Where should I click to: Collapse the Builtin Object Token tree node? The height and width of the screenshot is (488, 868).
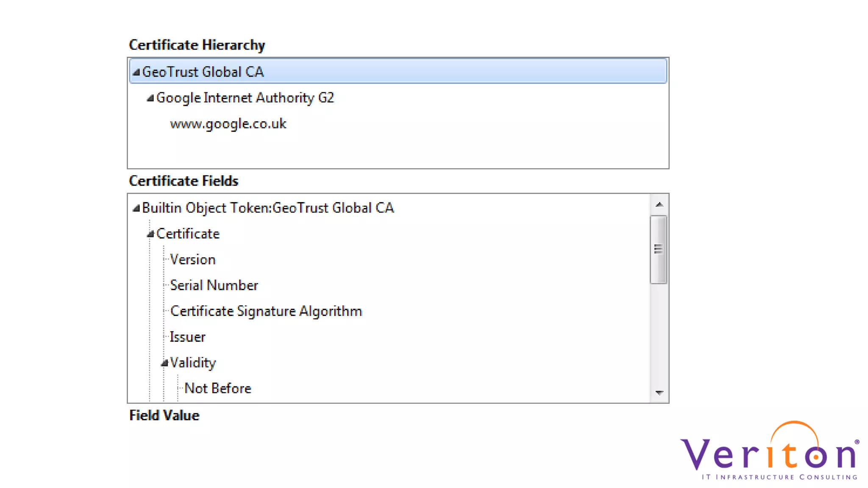(x=136, y=208)
